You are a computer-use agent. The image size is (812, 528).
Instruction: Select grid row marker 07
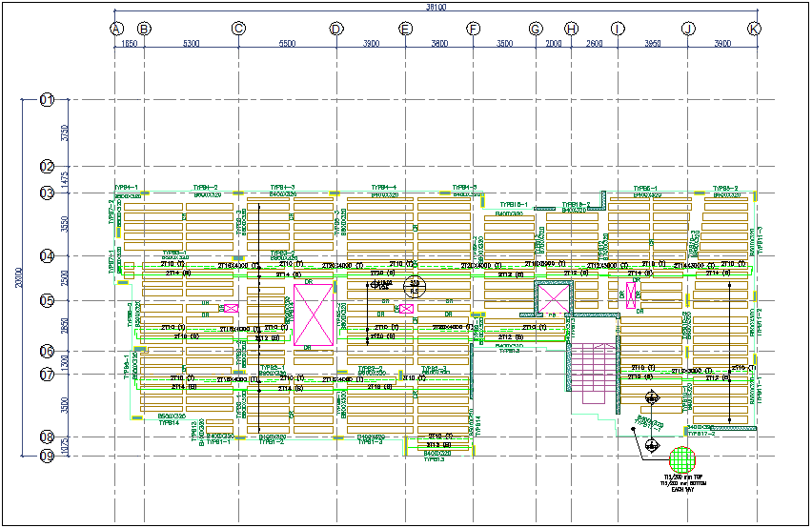[47, 374]
